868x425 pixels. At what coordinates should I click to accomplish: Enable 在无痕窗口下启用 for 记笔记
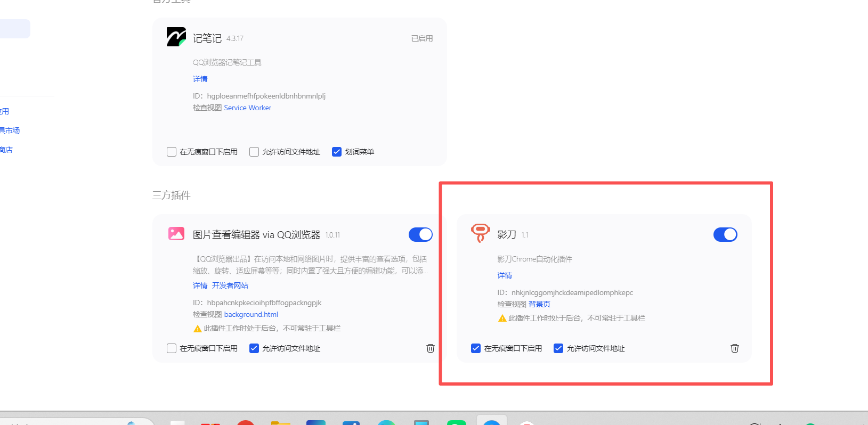pos(172,152)
